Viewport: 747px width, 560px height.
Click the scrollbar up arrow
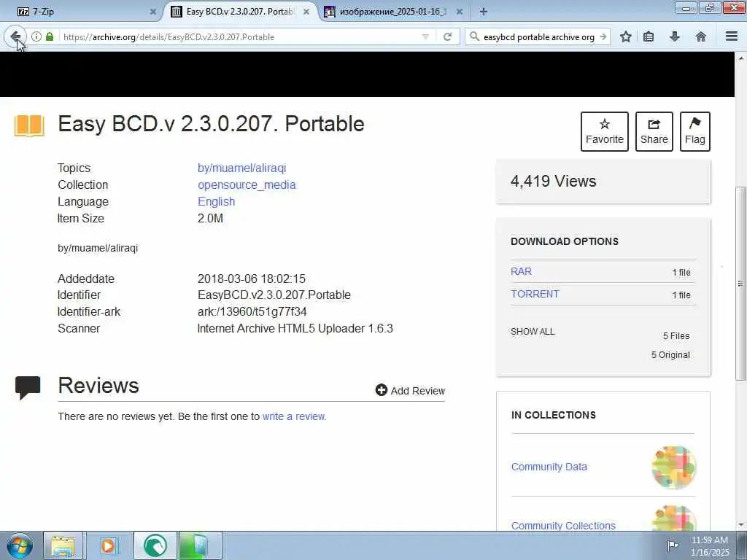click(741, 58)
